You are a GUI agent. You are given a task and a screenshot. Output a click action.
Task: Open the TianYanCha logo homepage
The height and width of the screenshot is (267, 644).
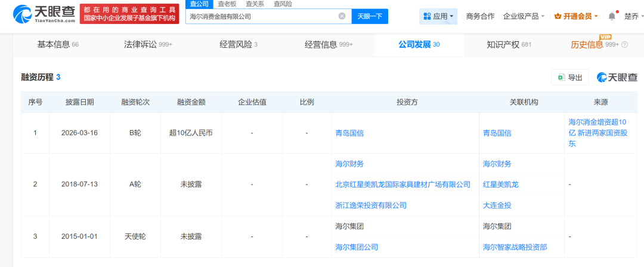[x=44, y=14]
